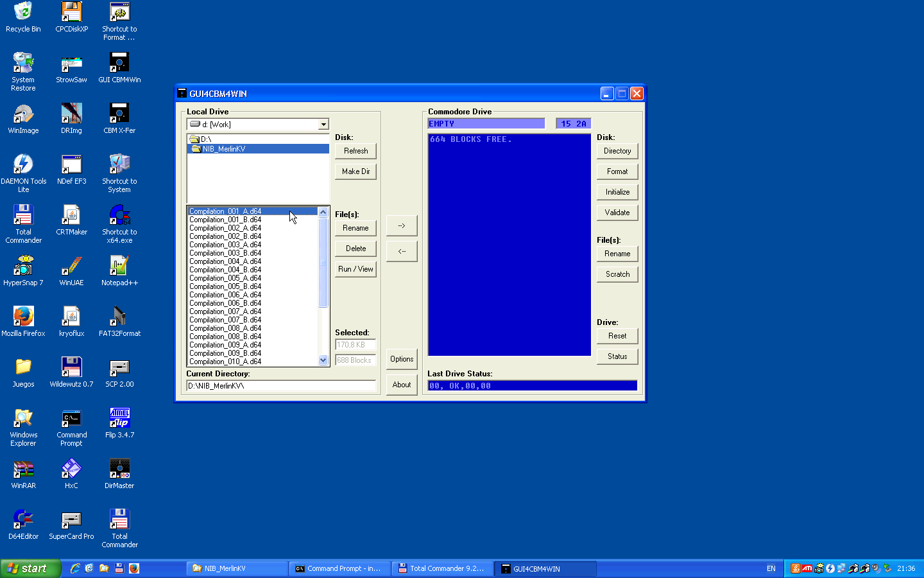The width and height of the screenshot is (924, 578).
Task: Select the NDef EF3 desktop icon
Action: tap(71, 170)
